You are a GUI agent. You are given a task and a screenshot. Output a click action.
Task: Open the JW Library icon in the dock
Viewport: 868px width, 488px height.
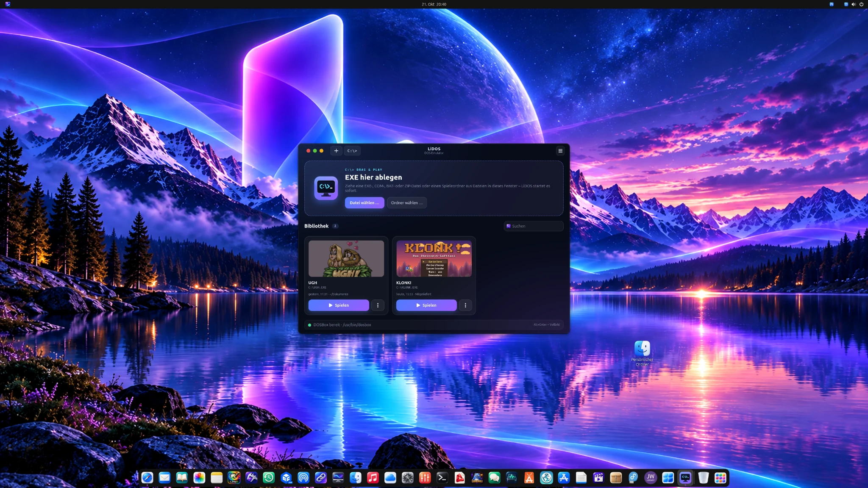pos(651,478)
